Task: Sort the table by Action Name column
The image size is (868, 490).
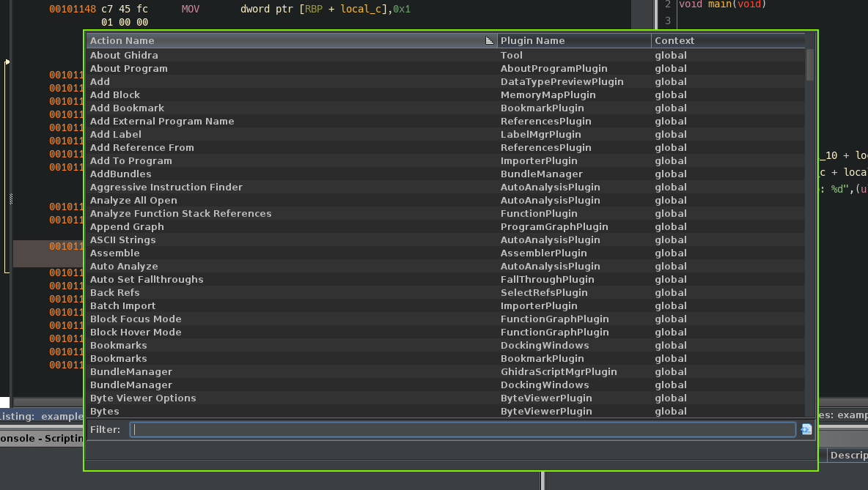Action: [292, 40]
